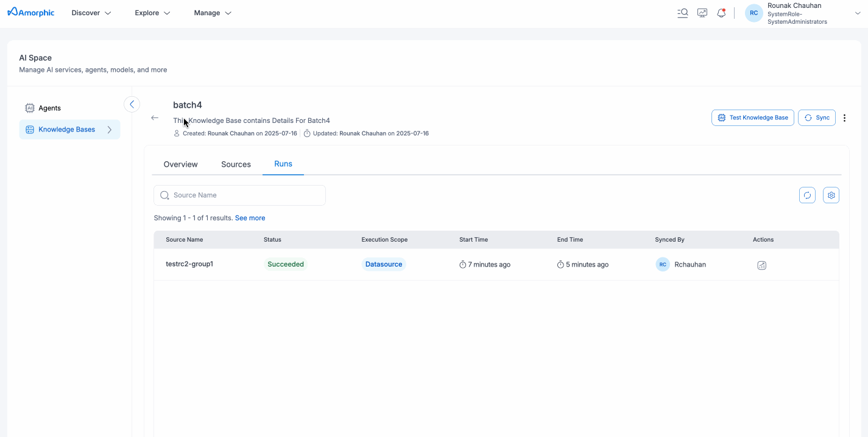868x437 pixels.
Task: Focus the Source Name search field
Action: point(244,195)
